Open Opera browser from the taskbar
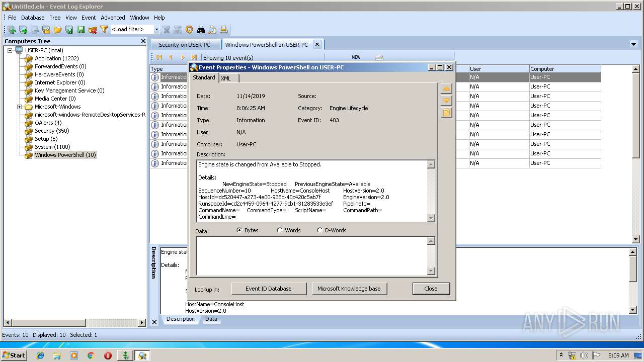 [108, 355]
